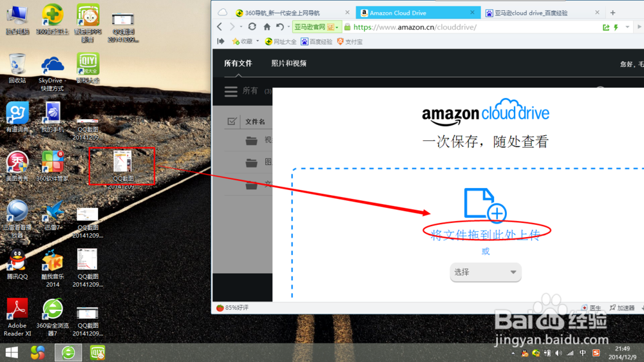The image size is (644, 362).
Task: Tick the select-all checkbox beside 文件名
Action: click(232, 121)
